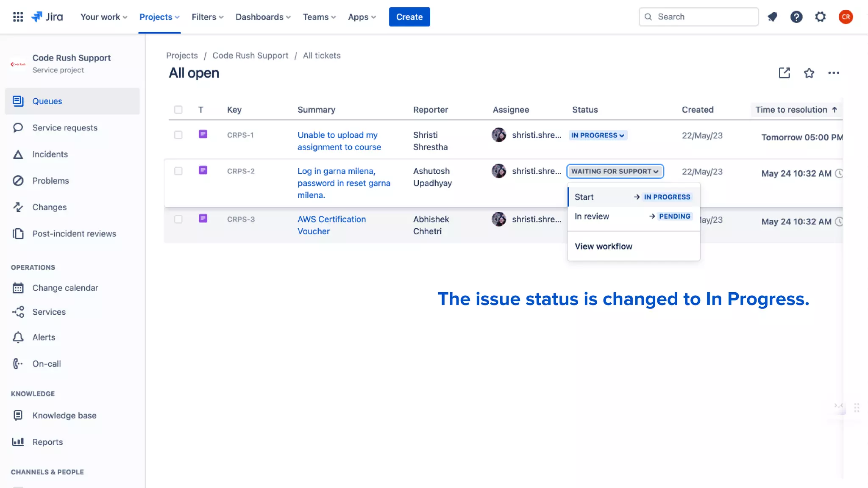
Task: Expand the Your work menu
Action: (x=104, y=17)
